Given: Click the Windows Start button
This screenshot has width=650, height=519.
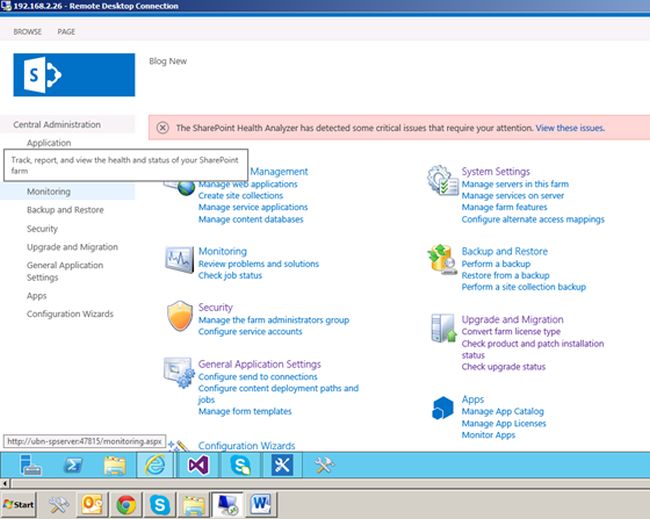Looking at the screenshot, I should 18,504.
